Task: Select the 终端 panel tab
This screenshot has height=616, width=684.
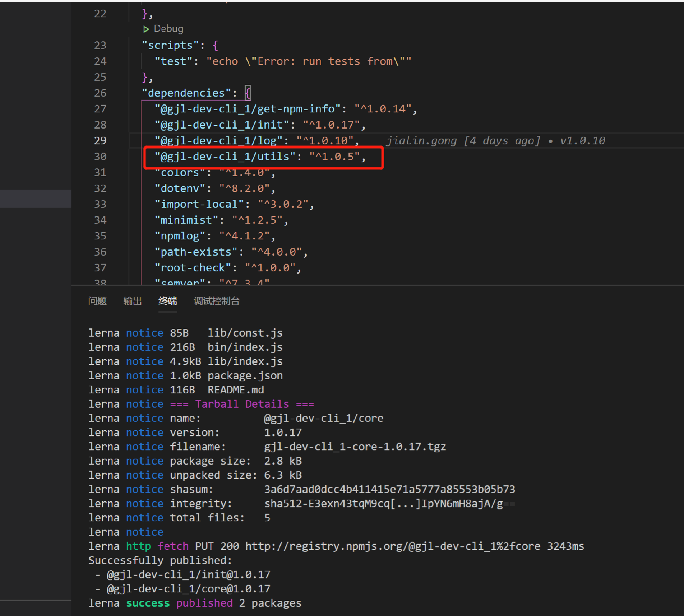Action: [x=168, y=301]
